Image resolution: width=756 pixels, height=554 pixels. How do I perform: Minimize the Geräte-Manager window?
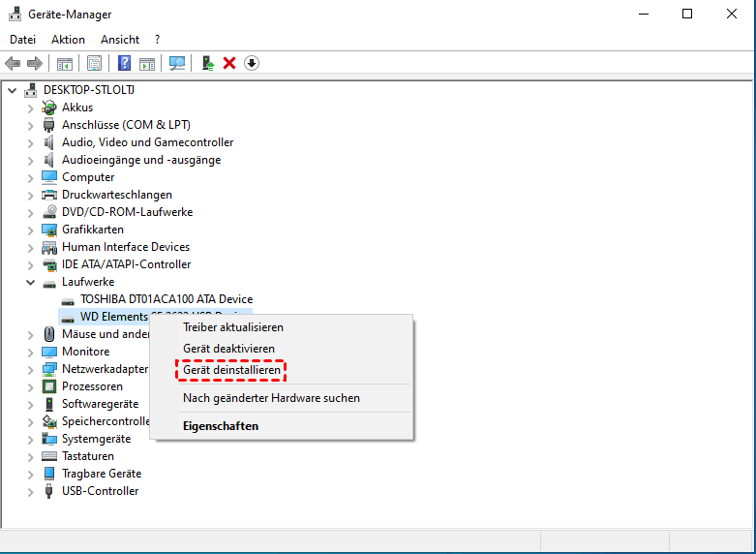[643, 14]
